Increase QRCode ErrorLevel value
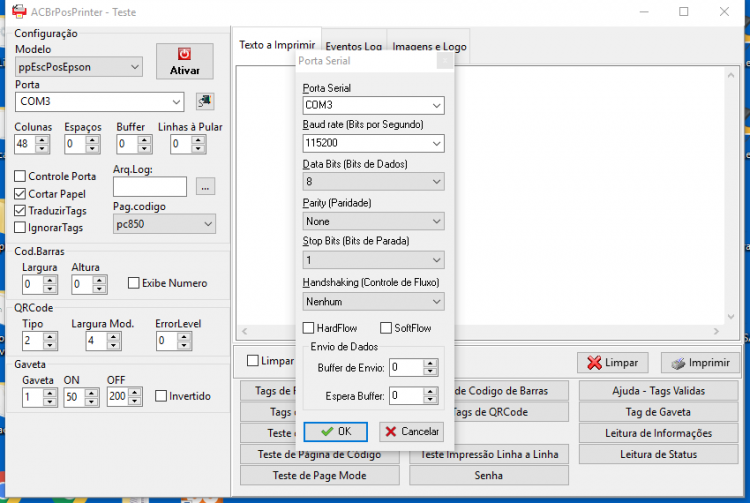750x503 pixels. click(x=184, y=337)
